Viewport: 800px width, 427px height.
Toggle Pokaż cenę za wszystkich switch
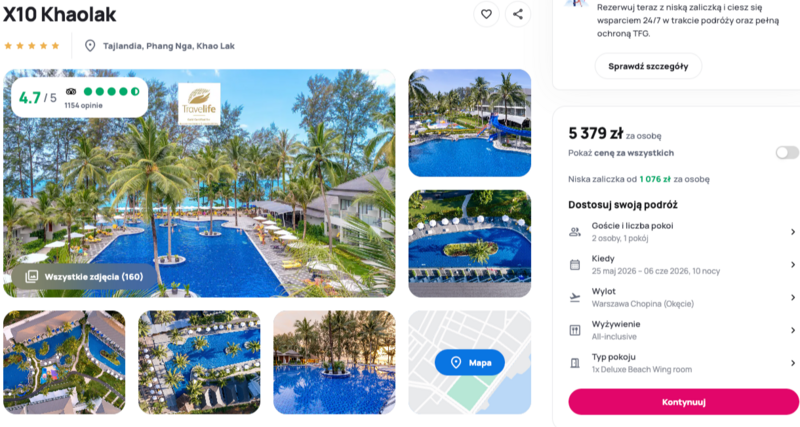point(787,153)
